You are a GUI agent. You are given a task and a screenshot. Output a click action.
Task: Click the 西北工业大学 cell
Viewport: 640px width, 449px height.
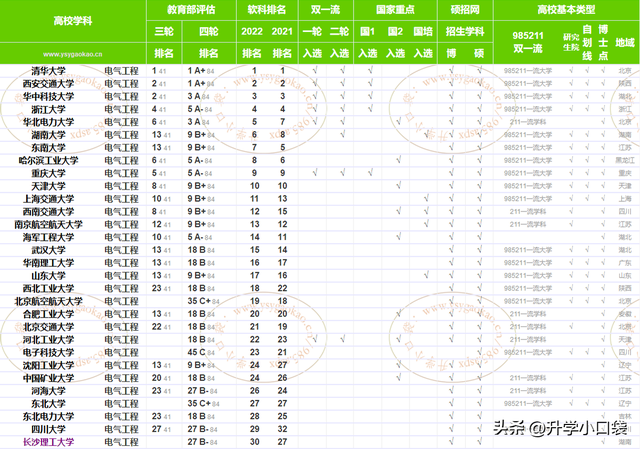point(48,289)
